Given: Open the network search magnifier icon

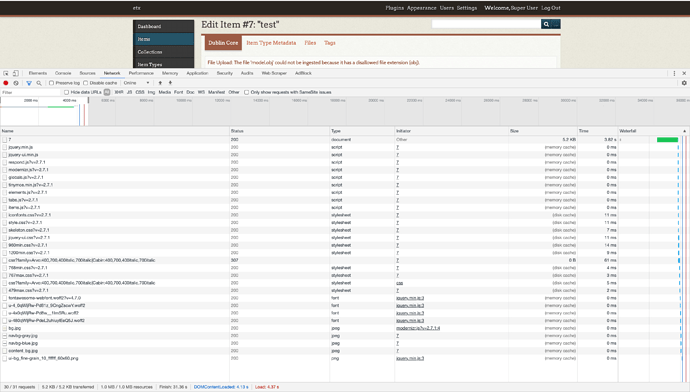Looking at the screenshot, I should [39, 83].
